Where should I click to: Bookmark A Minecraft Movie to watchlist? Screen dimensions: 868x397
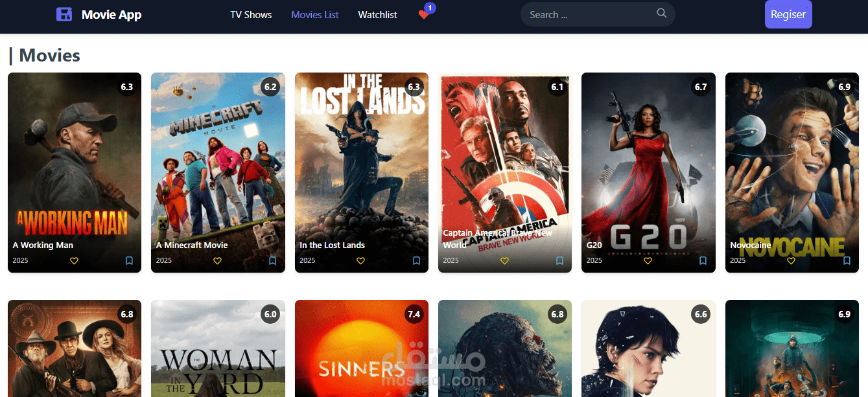coord(272,260)
